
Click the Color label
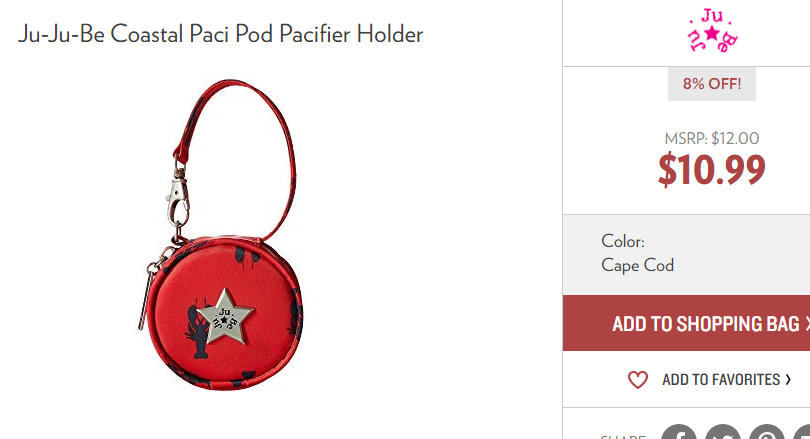pyautogui.click(x=623, y=241)
